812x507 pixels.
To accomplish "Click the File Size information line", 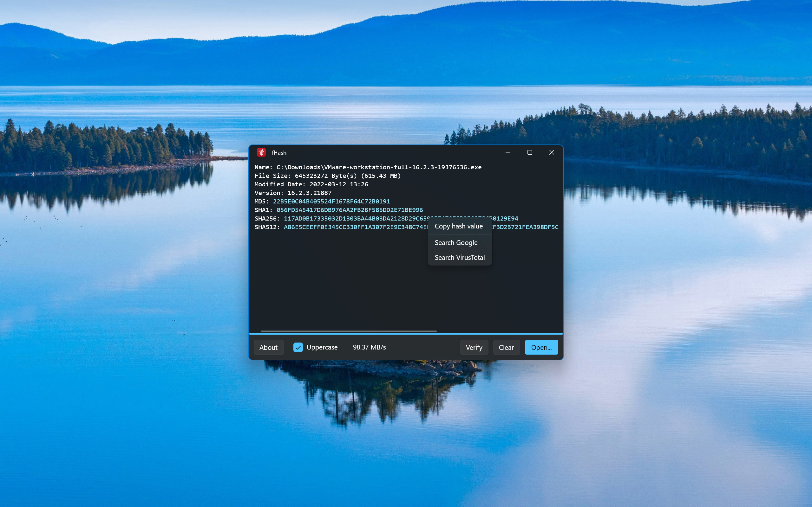I will [327, 175].
